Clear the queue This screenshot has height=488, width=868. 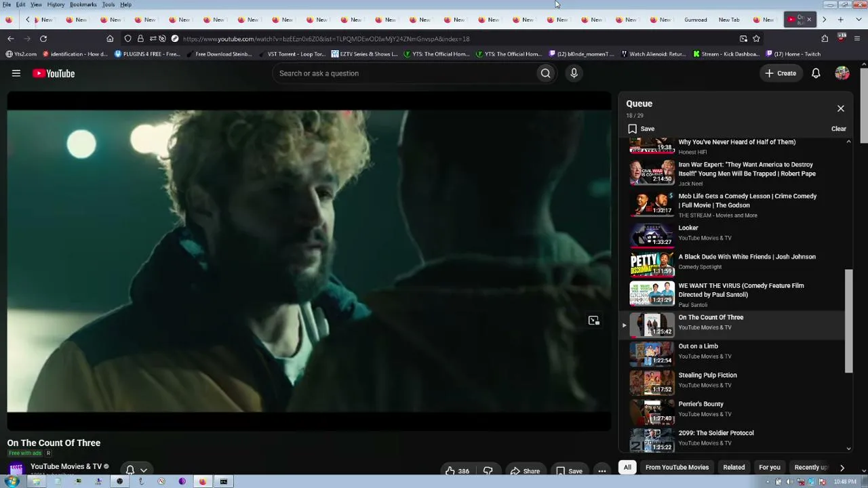tap(839, 129)
